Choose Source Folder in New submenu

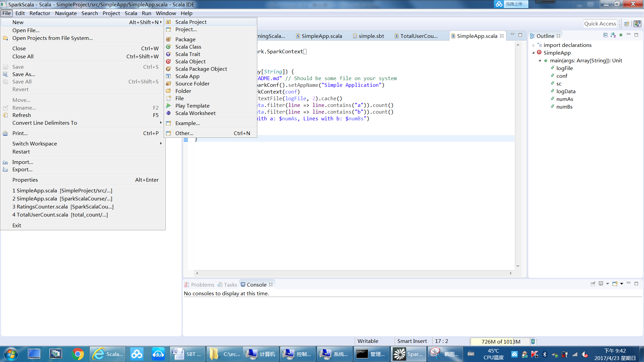[211, 84]
